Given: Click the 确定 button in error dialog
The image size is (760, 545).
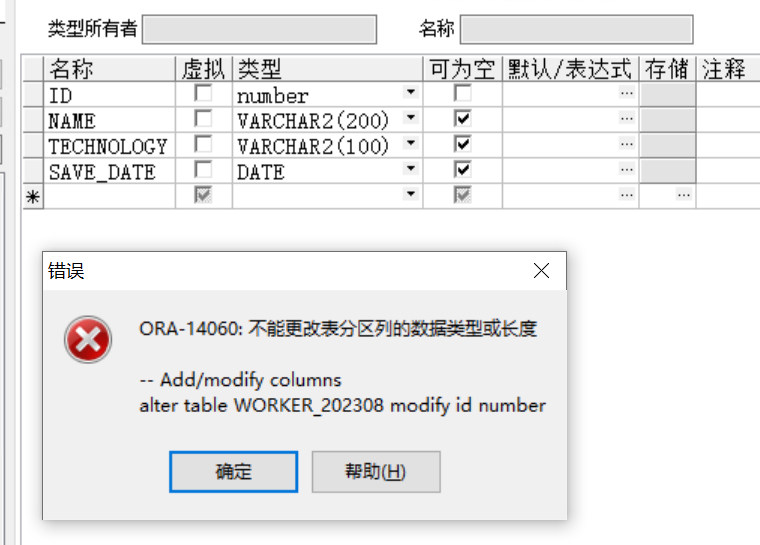Looking at the screenshot, I should tap(234, 471).
